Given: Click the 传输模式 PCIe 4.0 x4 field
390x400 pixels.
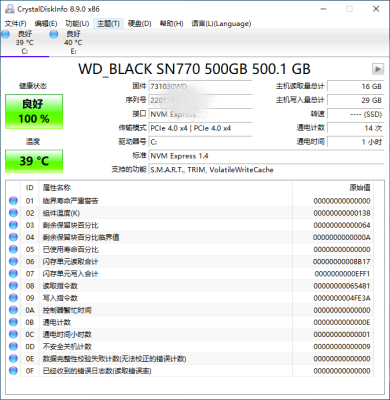Looking at the screenshot, I should tap(200, 128).
